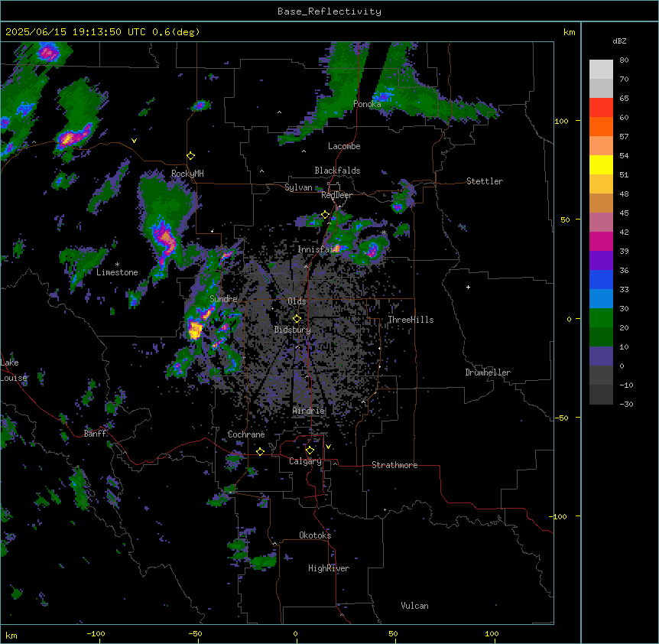Click the Airdrie label
659x644 pixels.
[x=309, y=411]
